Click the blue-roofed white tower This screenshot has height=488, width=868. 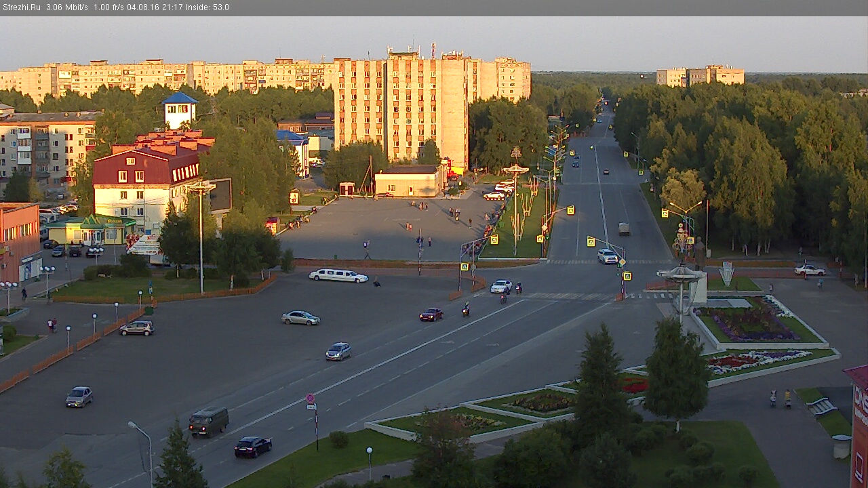pos(180,110)
